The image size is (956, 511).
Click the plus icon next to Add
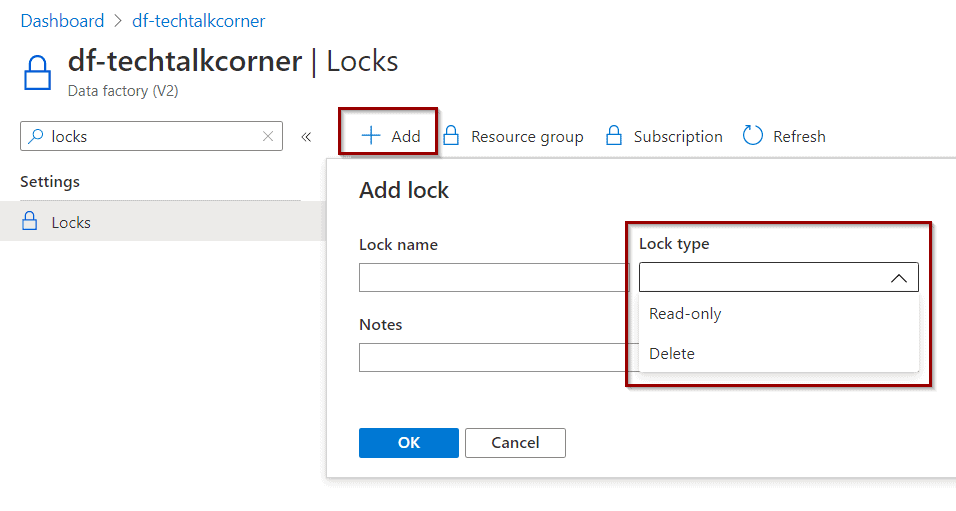[x=371, y=135]
